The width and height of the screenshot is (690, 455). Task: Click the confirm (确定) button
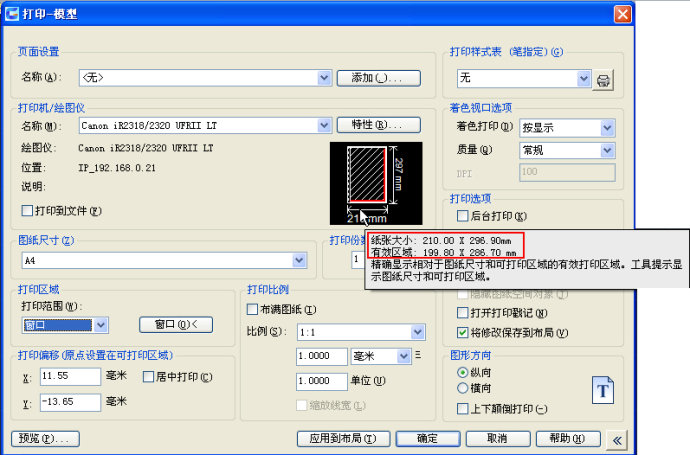(427, 438)
